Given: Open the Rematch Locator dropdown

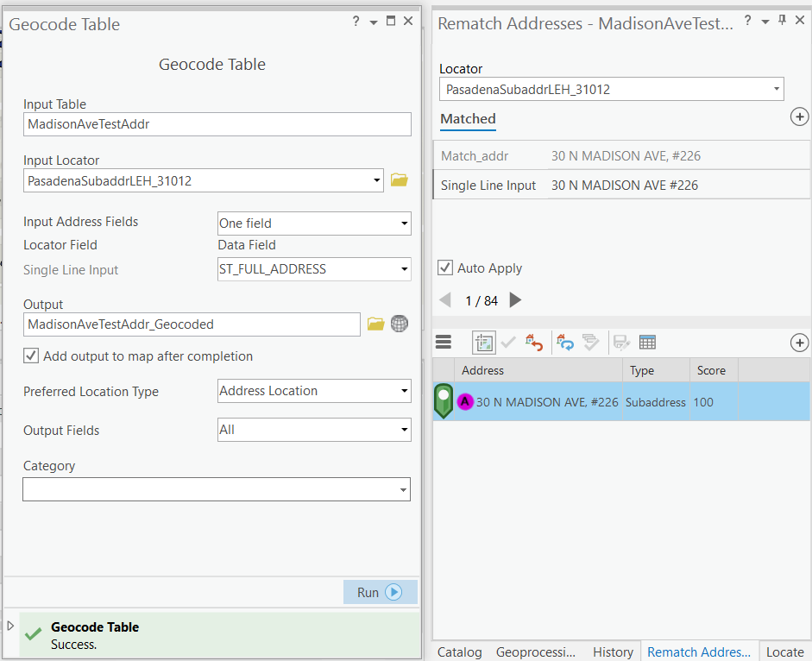Looking at the screenshot, I should [x=611, y=89].
